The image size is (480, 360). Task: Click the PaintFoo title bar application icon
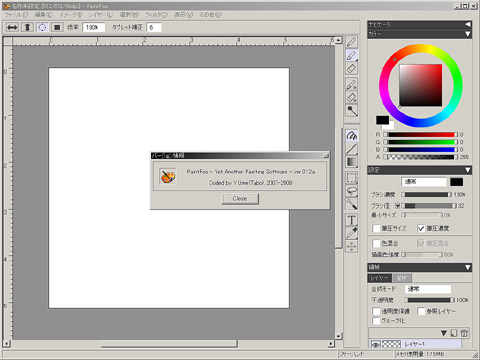coord(6,6)
